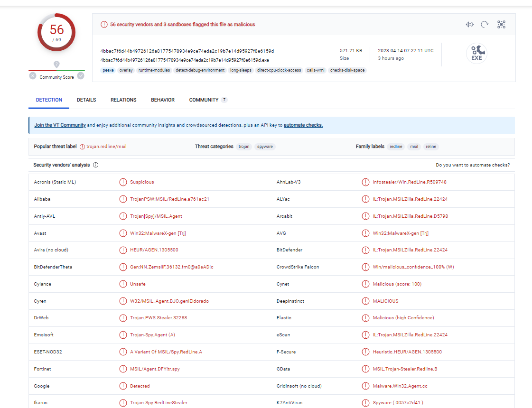Click the checks-disk-space tag

pos(347,70)
